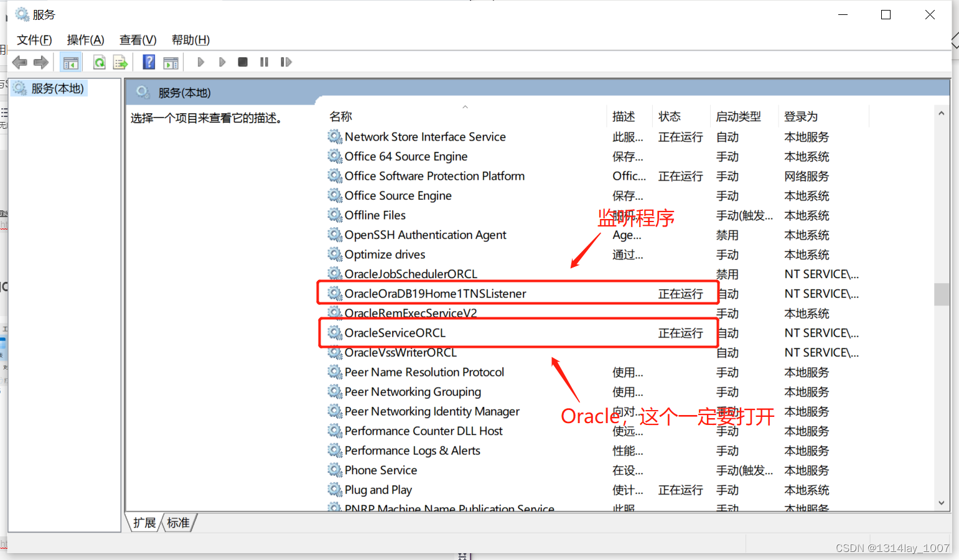The height and width of the screenshot is (560, 959).
Task: Open Help with the question mark icon
Action: click(149, 62)
